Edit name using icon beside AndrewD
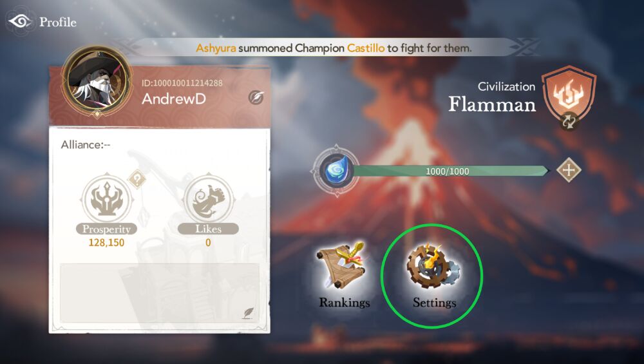The image size is (644, 364). point(256,98)
